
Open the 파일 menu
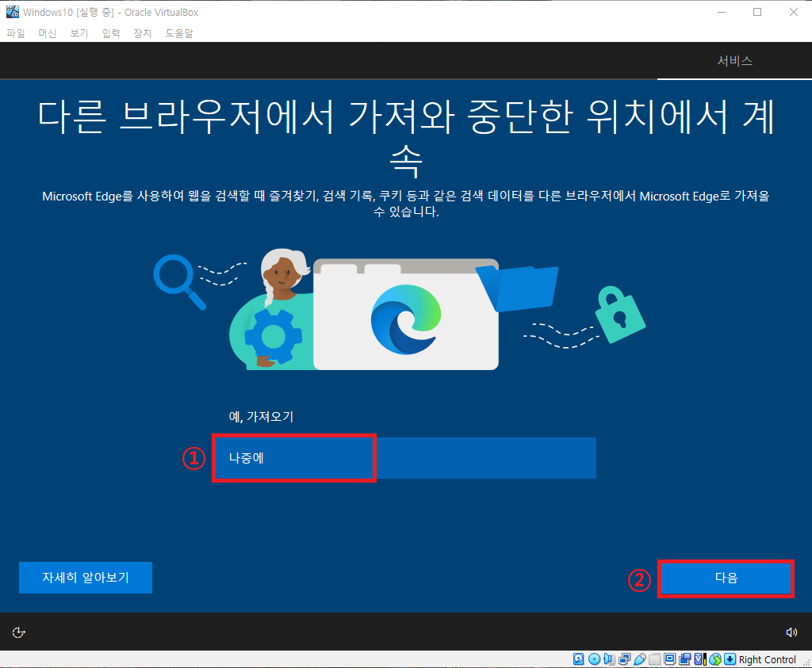click(x=16, y=33)
